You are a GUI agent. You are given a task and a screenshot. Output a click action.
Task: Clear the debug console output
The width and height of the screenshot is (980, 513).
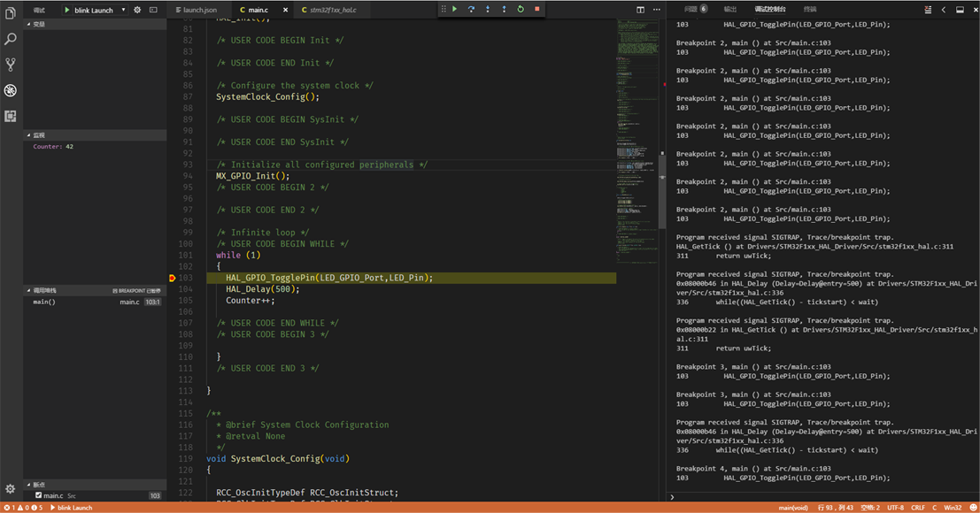(x=928, y=10)
